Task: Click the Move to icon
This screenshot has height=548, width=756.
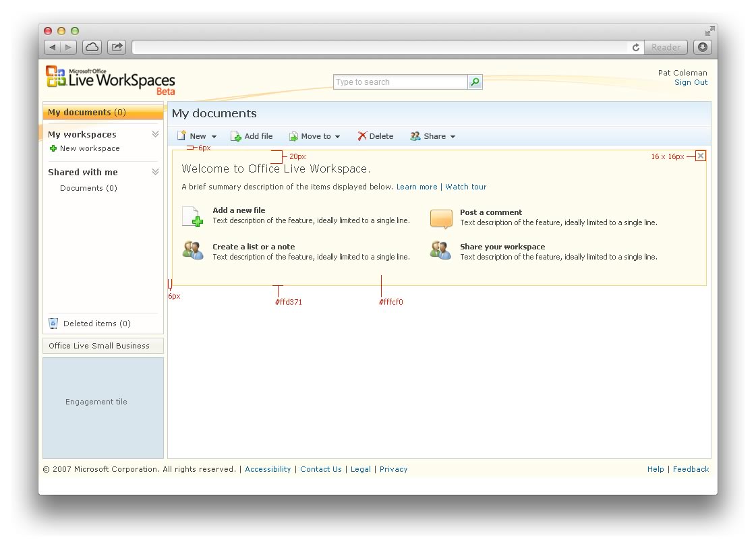Action: pyautogui.click(x=293, y=136)
